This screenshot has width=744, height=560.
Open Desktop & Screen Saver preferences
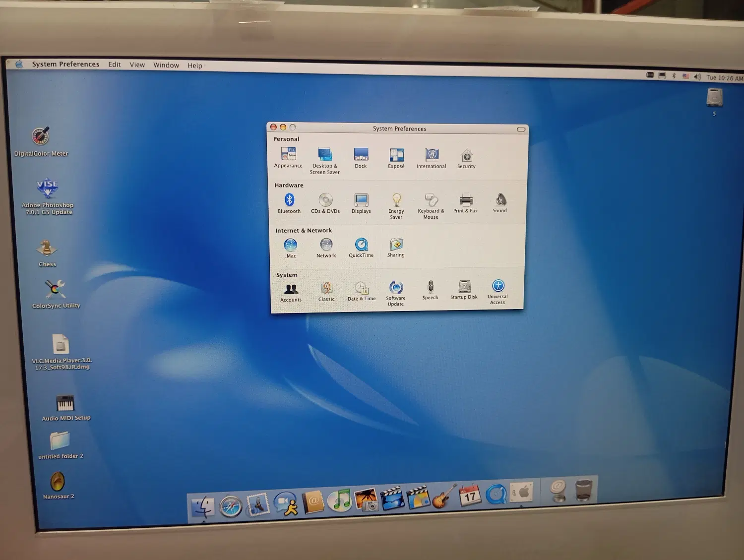[325, 161]
